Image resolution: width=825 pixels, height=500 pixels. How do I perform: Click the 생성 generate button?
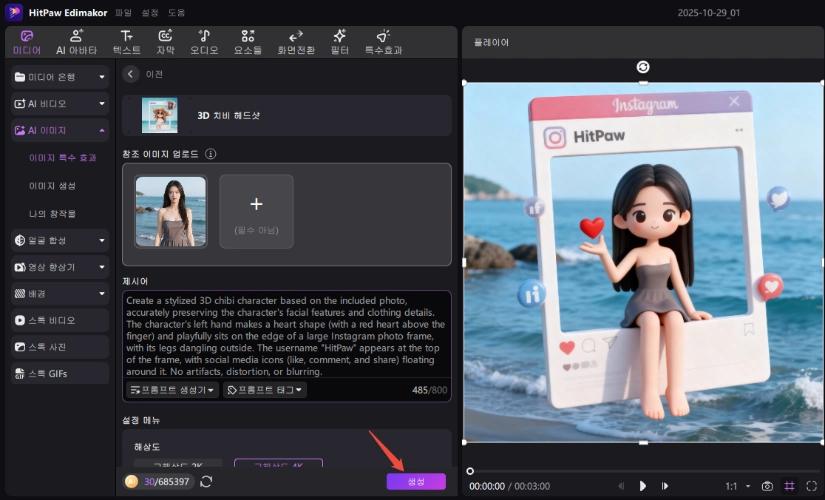416,482
